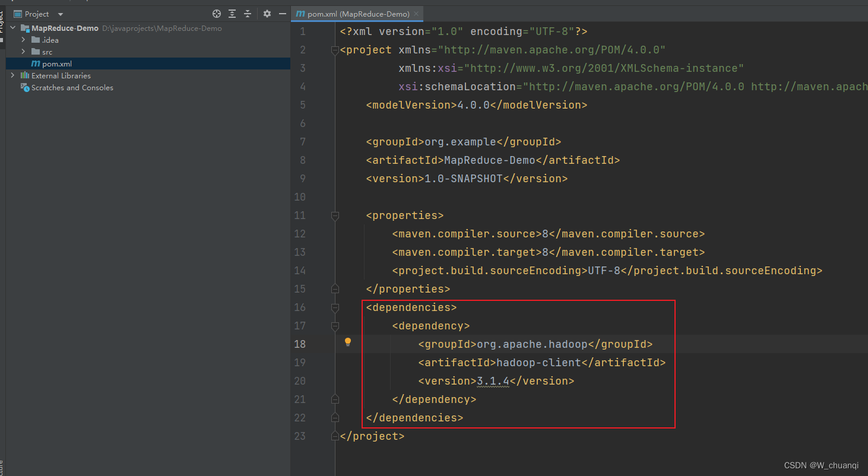Select MapReduce-Demo root in project tree
Image resolution: width=868 pixels, height=476 pixels.
(148, 28)
